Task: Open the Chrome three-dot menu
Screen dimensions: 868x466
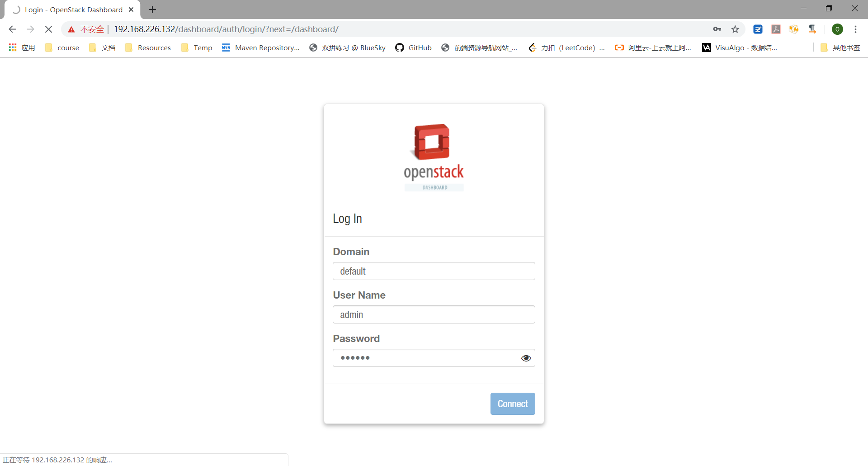Action: 855,29
